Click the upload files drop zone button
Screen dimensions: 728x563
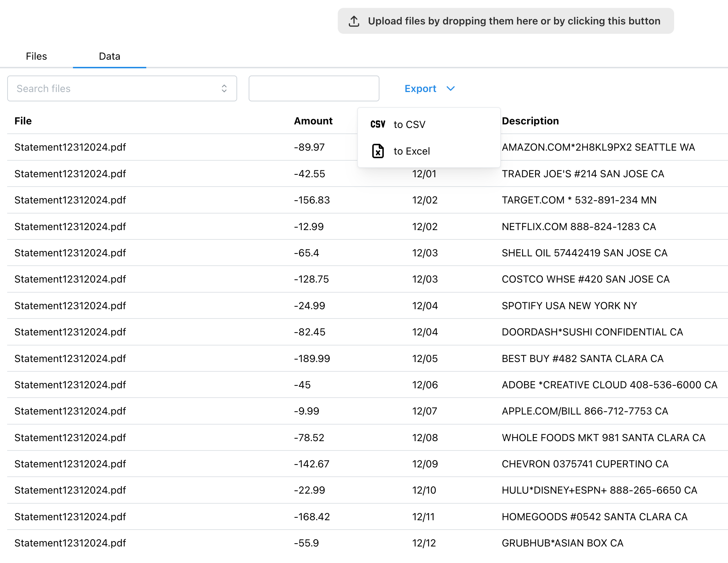coord(506,21)
